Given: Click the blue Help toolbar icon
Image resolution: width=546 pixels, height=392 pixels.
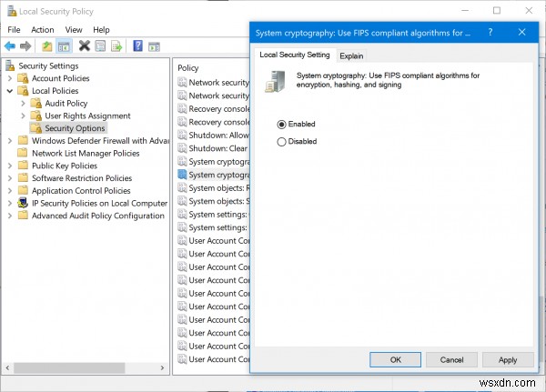Looking at the screenshot, I should coord(138,45).
